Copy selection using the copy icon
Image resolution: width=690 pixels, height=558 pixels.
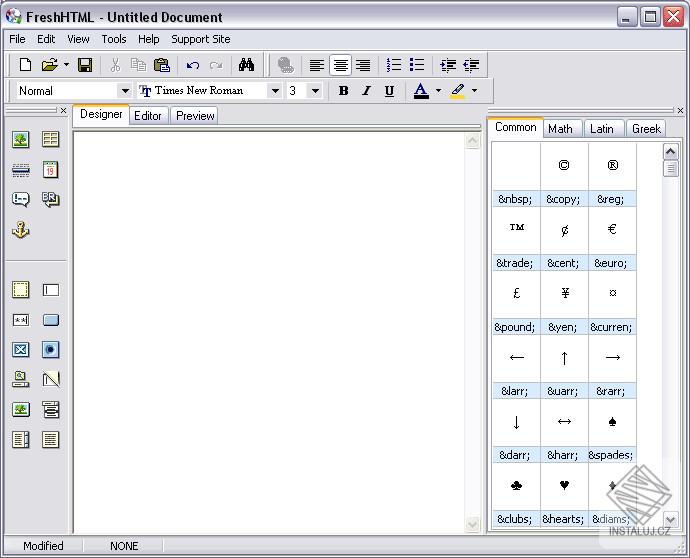(138, 65)
